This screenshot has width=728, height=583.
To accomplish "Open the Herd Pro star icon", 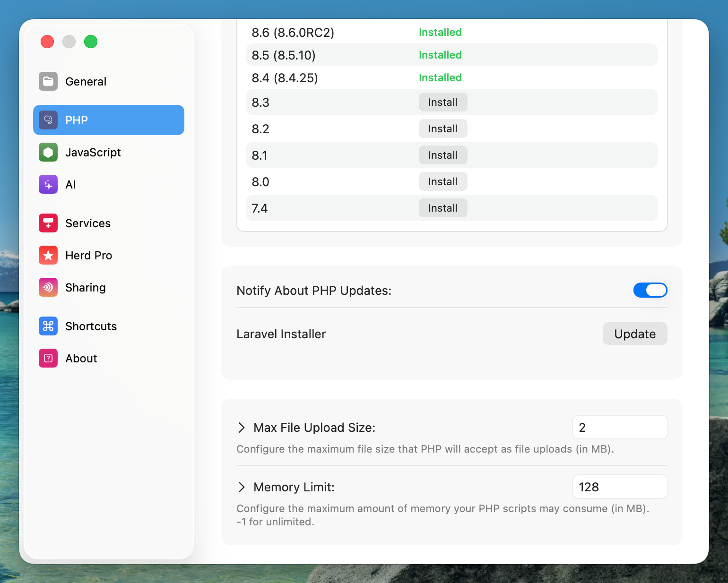I will [x=48, y=255].
